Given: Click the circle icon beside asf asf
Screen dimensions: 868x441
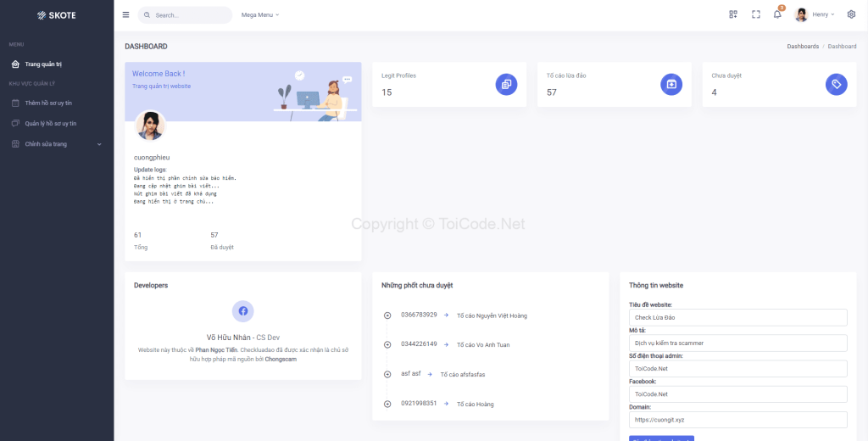Looking at the screenshot, I should 387,375.
